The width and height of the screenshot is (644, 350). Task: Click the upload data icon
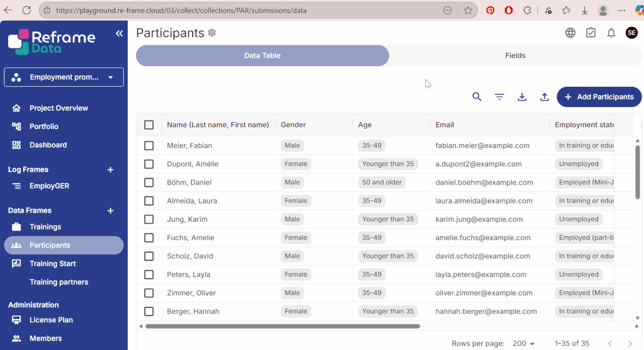545,97
